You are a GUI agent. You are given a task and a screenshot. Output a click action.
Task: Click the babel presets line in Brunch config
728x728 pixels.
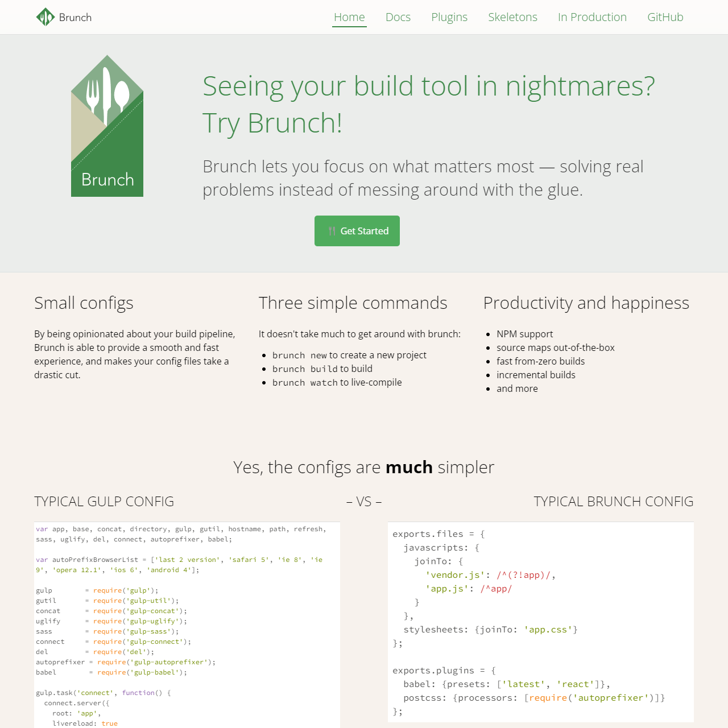506,684
